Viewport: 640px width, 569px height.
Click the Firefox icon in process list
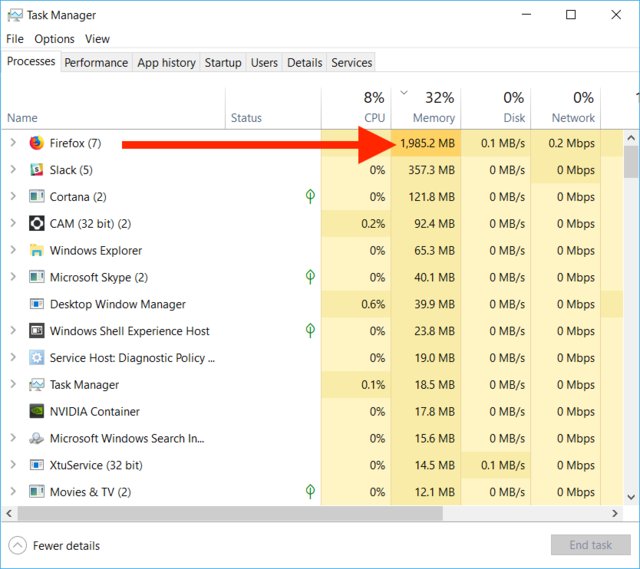pos(37,143)
